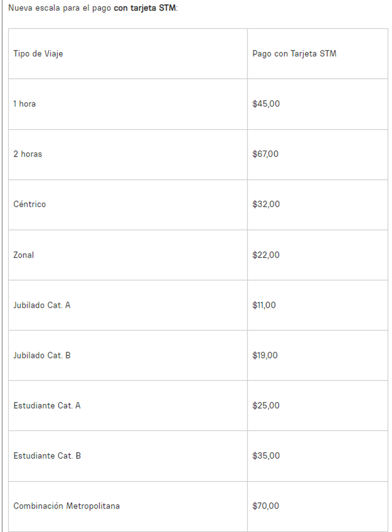Click the $22,00 price value

click(x=266, y=255)
